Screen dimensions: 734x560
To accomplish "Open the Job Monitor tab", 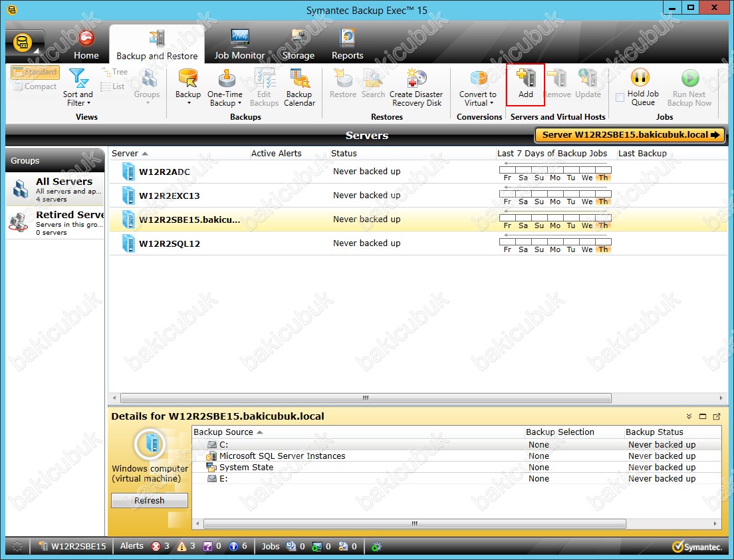I will click(239, 45).
